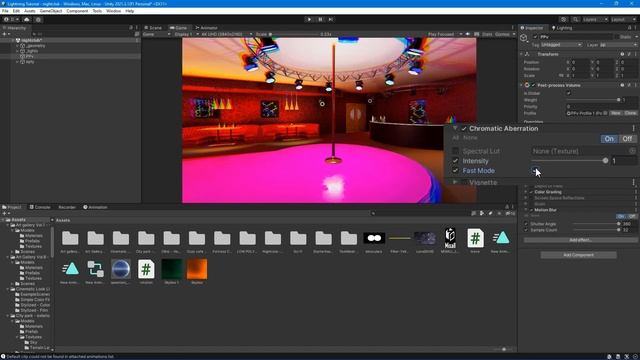Image resolution: width=640 pixels, height=360 pixels.
Task: Click the Add effect button
Action: point(580,240)
